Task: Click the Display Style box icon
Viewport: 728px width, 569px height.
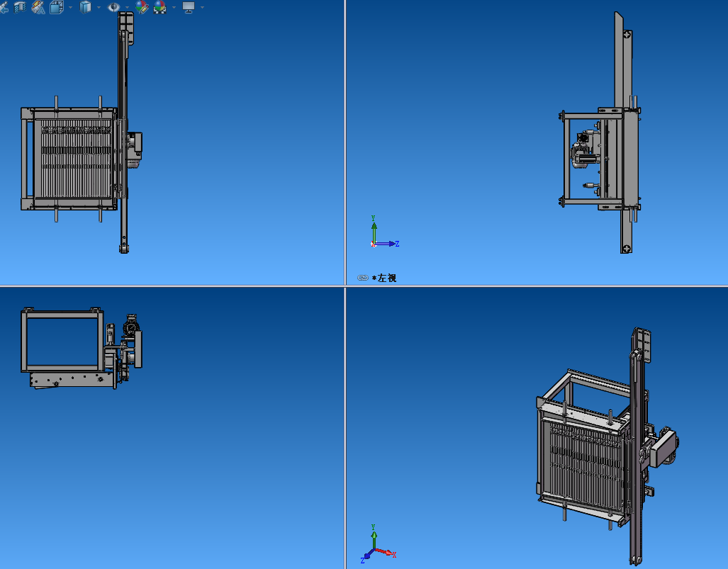Action: (86, 8)
